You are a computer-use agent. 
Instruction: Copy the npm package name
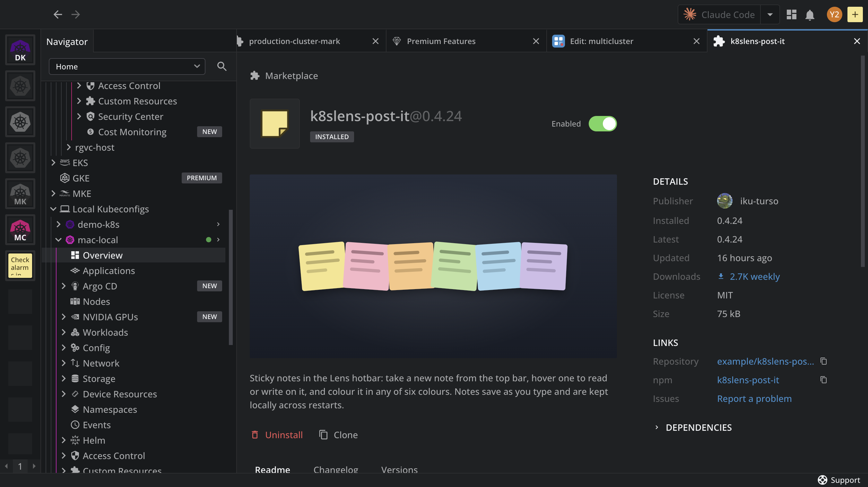pos(823,380)
